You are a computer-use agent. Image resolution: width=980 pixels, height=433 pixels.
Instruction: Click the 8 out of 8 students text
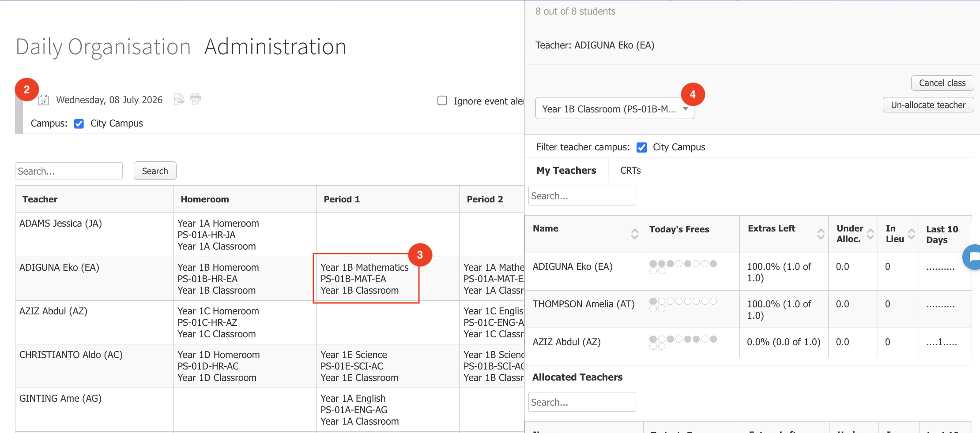(x=575, y=11)
